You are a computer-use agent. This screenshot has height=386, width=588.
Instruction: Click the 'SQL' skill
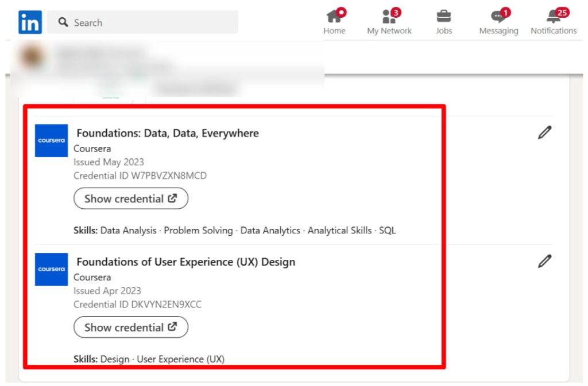(388, 230)
